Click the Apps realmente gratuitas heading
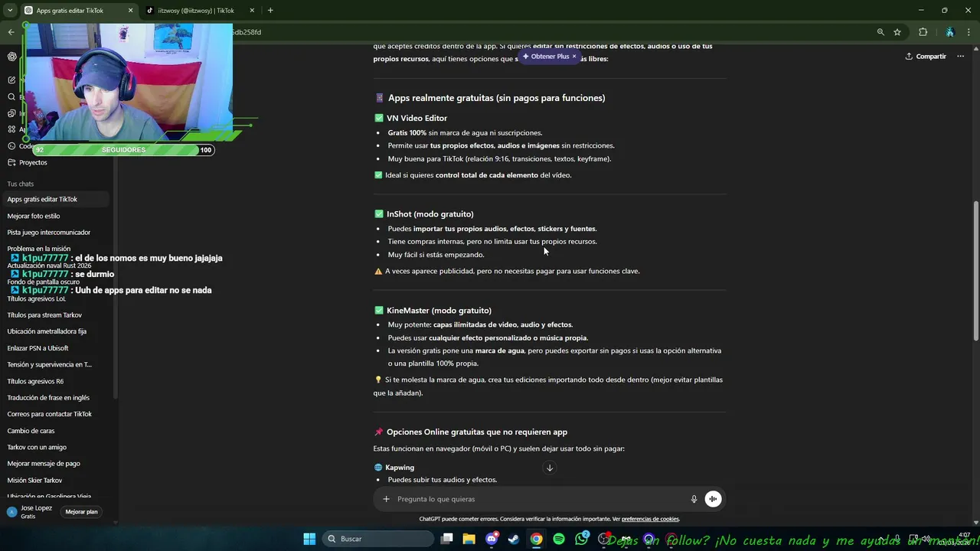This screenshot has height=551, width=980. pos(496,98)
